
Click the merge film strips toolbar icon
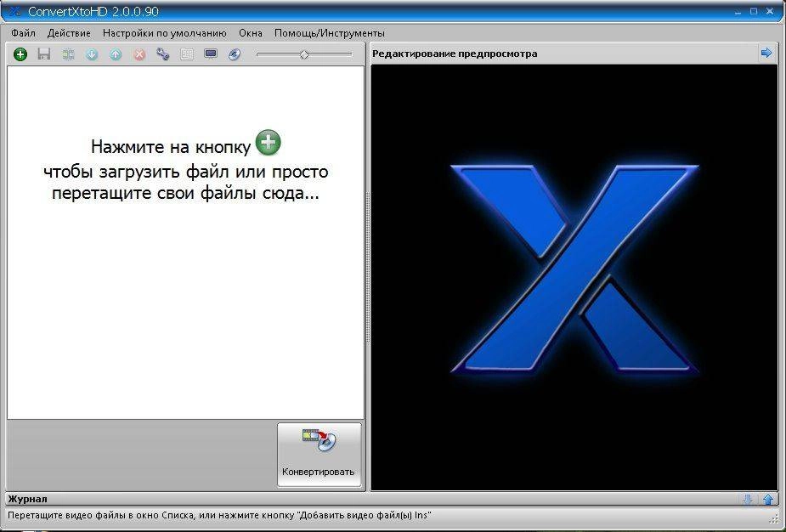click(x=68, y=54)
